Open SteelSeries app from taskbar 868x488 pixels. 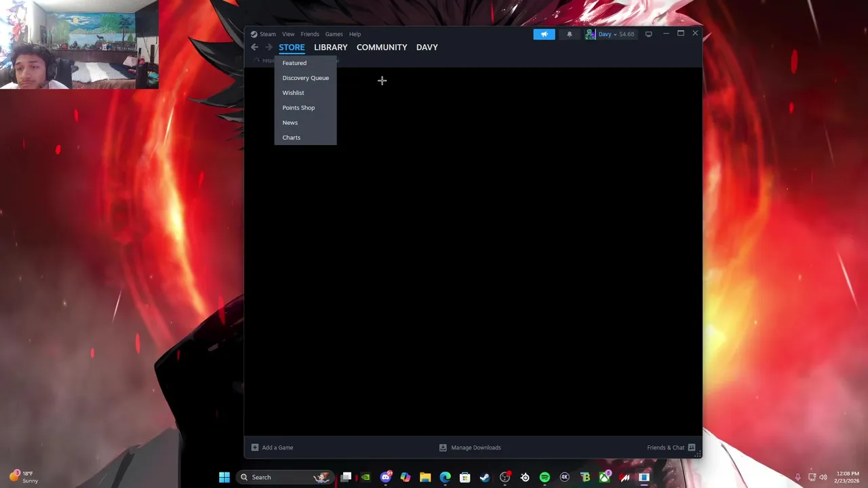tap(525, 477)
